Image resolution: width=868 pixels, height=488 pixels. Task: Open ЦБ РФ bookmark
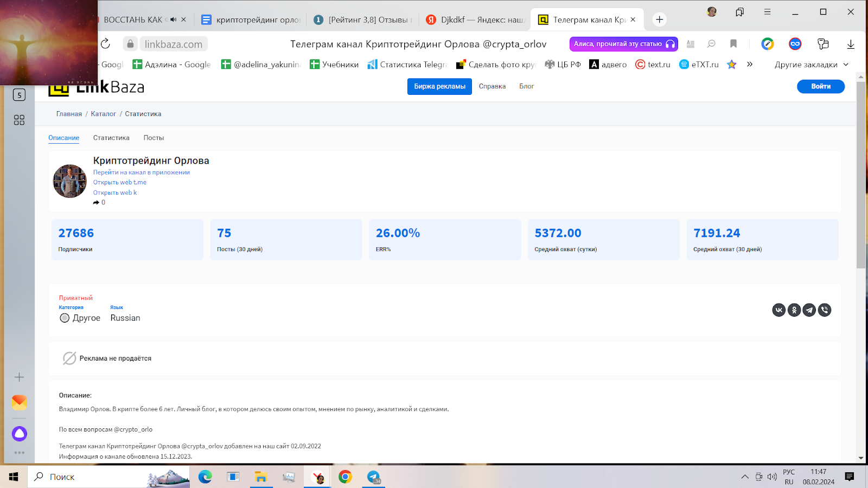tap(563, 65)
